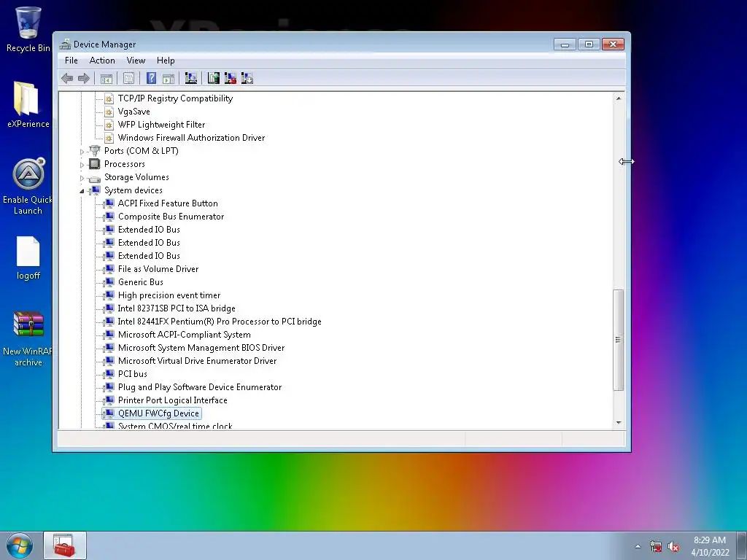Select Intel 82441FX Pentium(R) Pro bridge

pos(219,322)
